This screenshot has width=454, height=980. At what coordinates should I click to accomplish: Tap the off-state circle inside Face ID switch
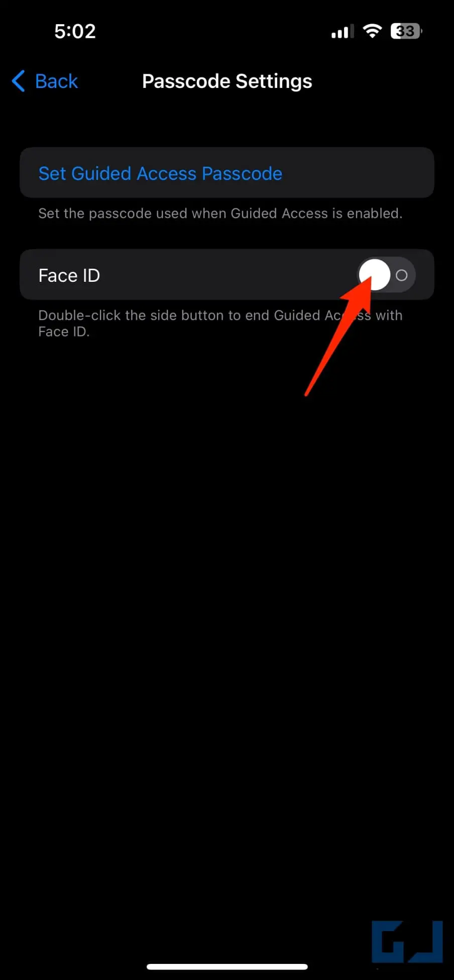(401, 275)
